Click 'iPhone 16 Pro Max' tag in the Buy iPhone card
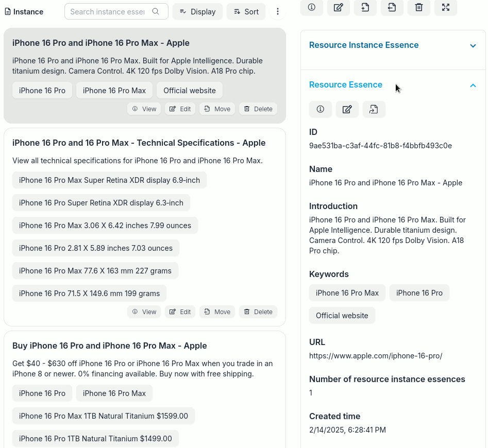 [114, 393]
